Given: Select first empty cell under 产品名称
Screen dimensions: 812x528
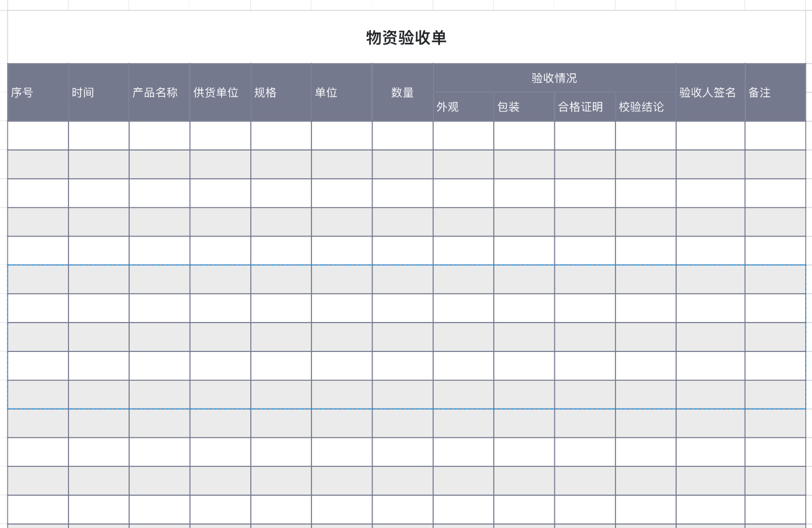Looking at the screenshot, I should (x=159, y=136).
